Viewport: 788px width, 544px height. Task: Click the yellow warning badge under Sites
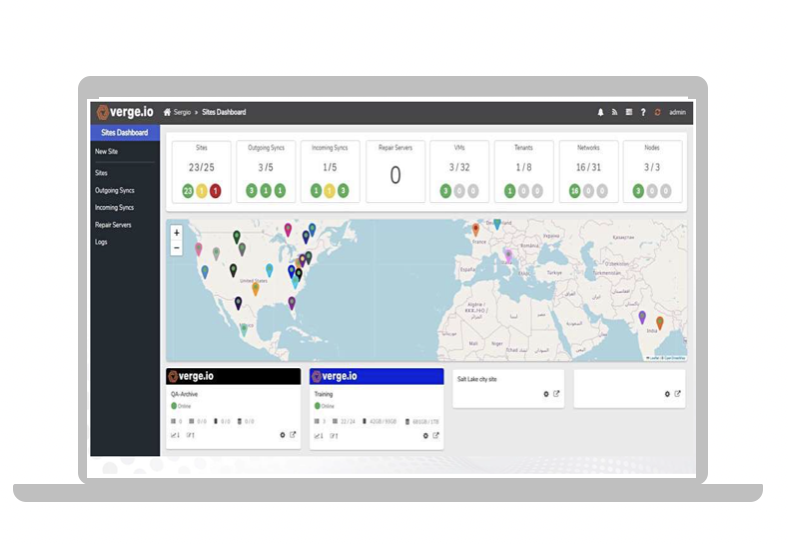click(x=202, y=191)
